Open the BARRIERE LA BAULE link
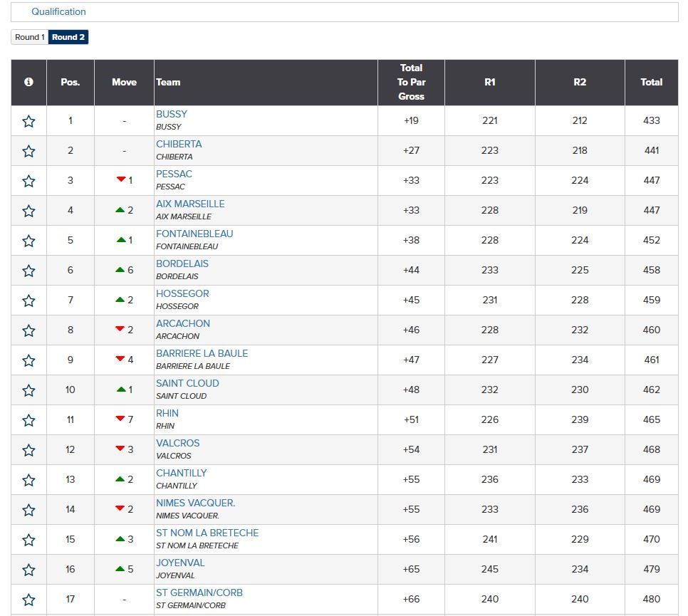 (202, 353)
